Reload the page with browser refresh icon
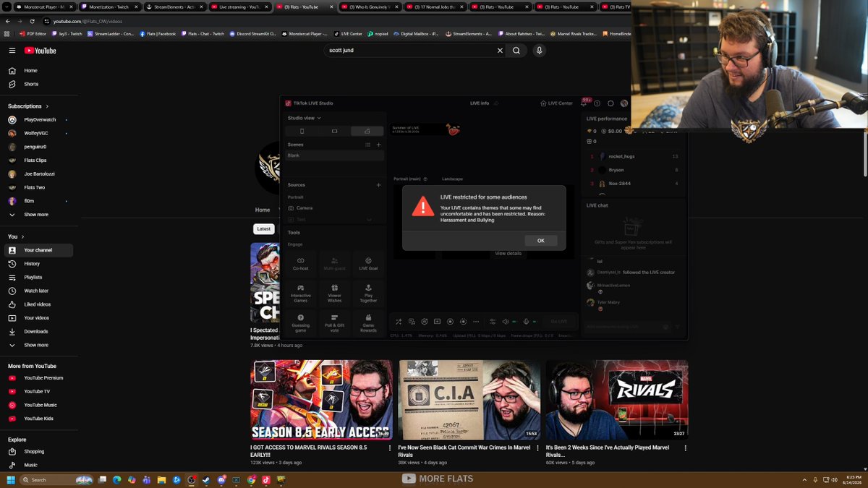This screenshot has width=868, height=488. [x=33, y=21]
